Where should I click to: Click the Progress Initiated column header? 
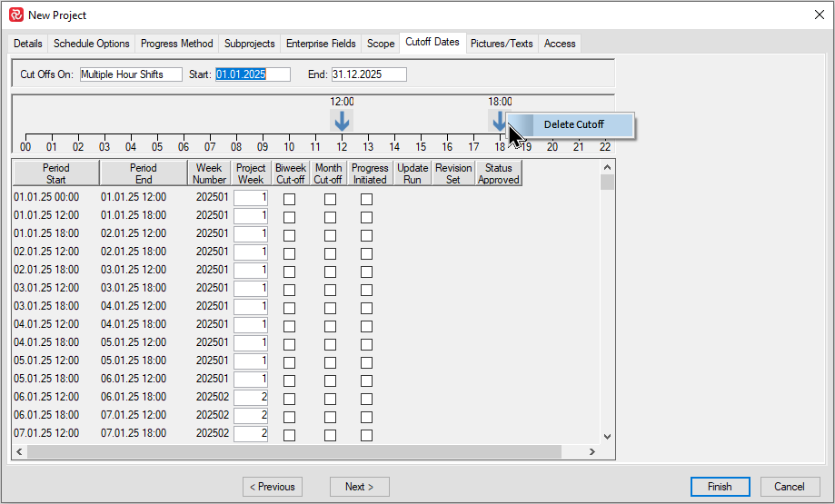[x=370, y=173]
